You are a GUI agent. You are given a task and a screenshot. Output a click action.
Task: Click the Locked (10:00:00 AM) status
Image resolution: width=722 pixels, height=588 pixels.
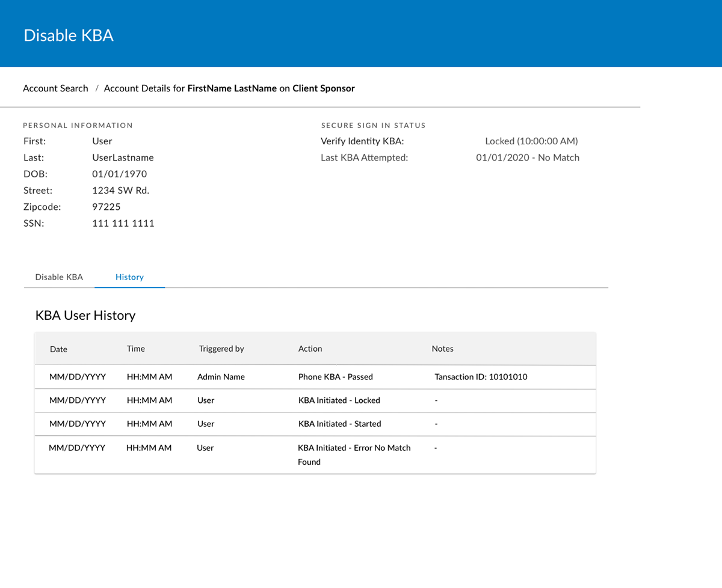pos(531,141)
